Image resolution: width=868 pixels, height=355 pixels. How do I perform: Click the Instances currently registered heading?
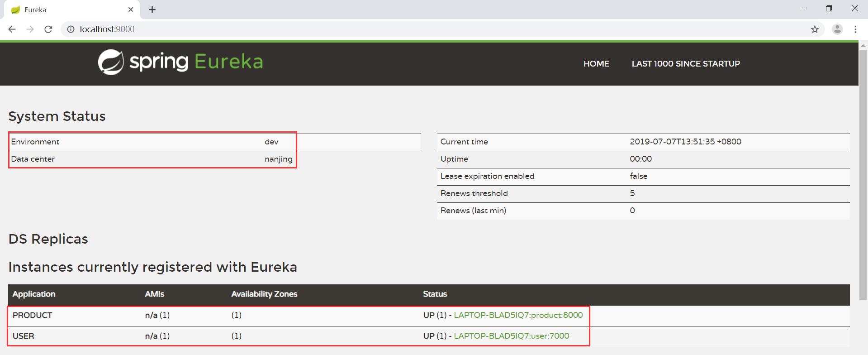click(x=152, y=267)
